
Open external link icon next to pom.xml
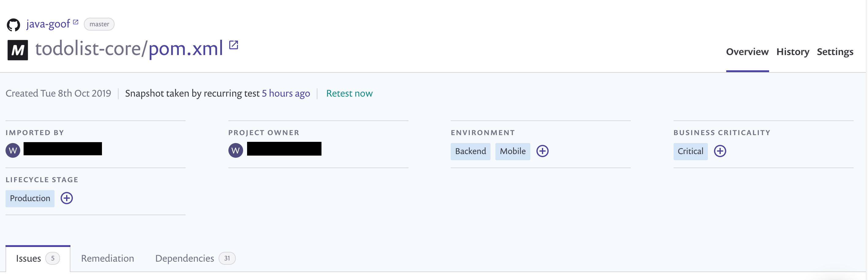pos(234,45)
